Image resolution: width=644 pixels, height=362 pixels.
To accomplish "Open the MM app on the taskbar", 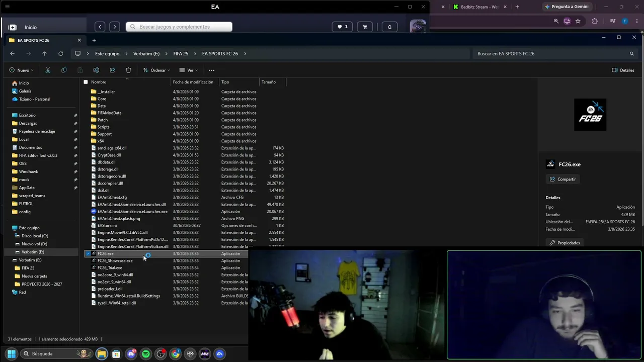I will [205, 354].
